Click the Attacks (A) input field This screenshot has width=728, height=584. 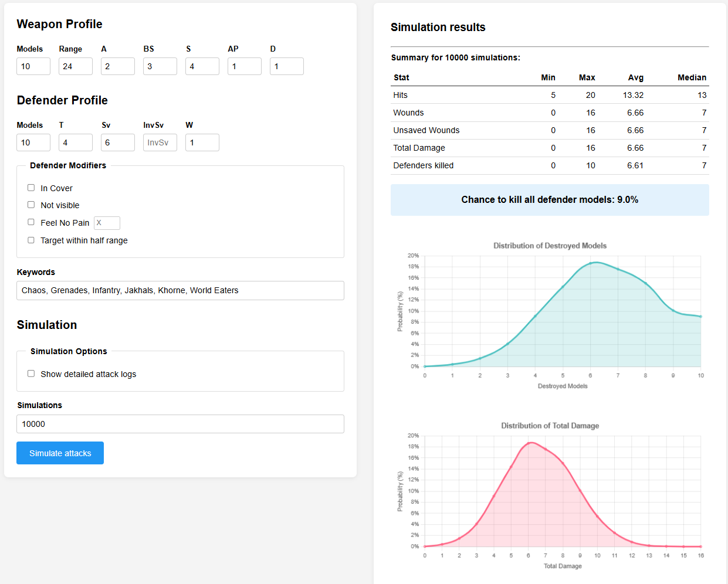(x=118, y=66)
